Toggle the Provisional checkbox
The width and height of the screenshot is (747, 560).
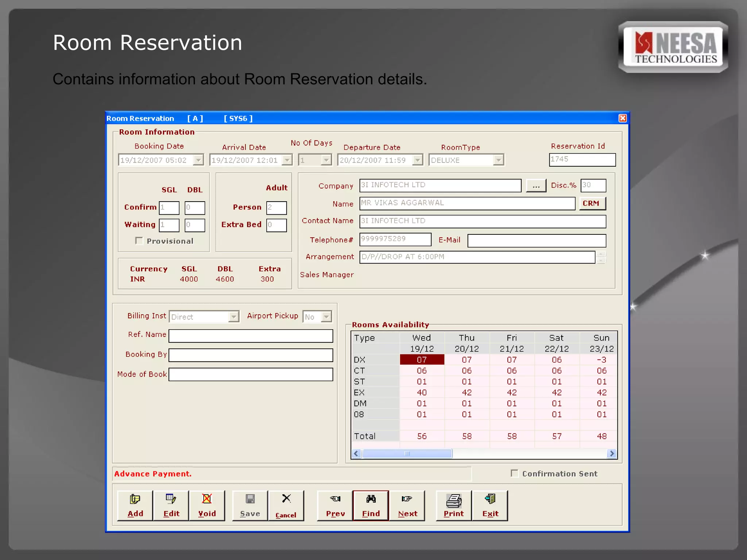139,241
